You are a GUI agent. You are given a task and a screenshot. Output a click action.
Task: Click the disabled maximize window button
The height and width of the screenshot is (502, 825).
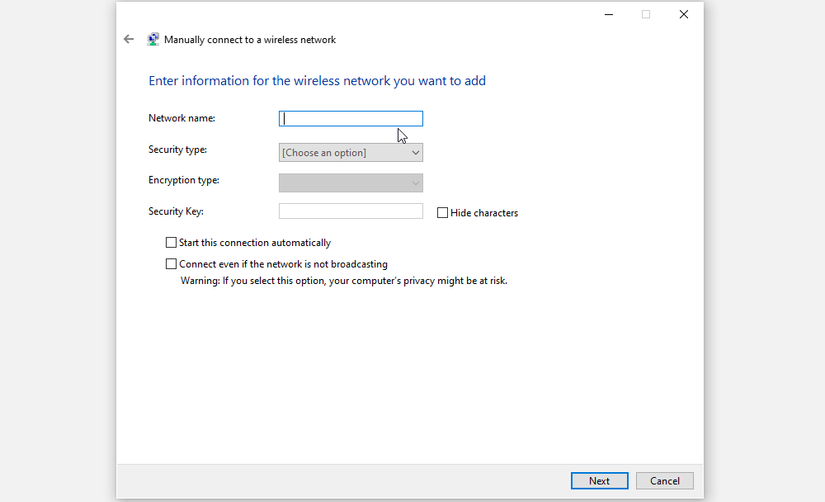pyautogui.click(x=646, y=15)
